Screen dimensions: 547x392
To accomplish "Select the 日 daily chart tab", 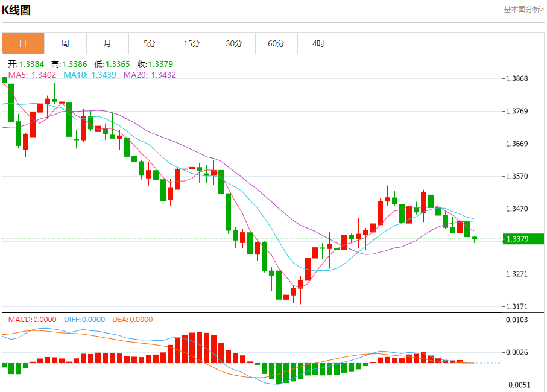I will click(x=24, y=43).
